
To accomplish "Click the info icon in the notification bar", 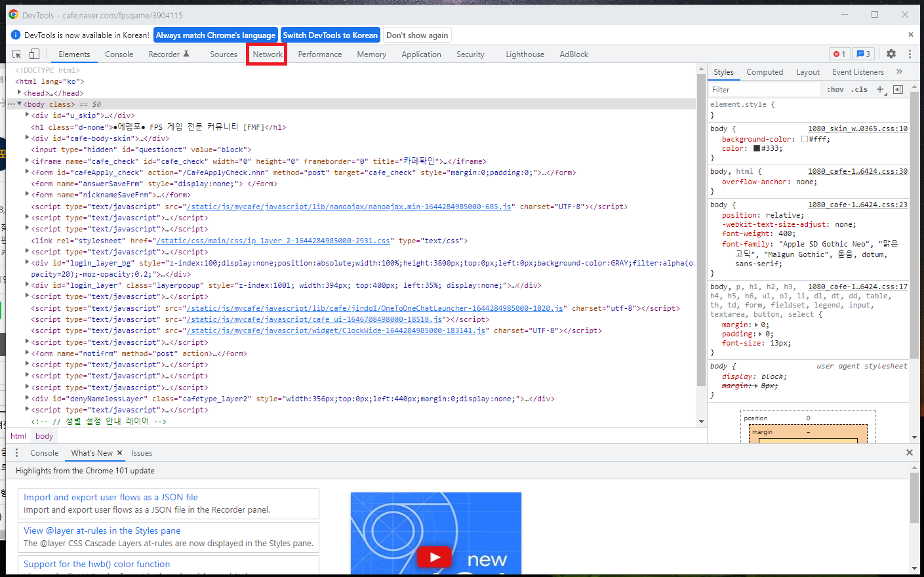I will click(x=16, y=35).
